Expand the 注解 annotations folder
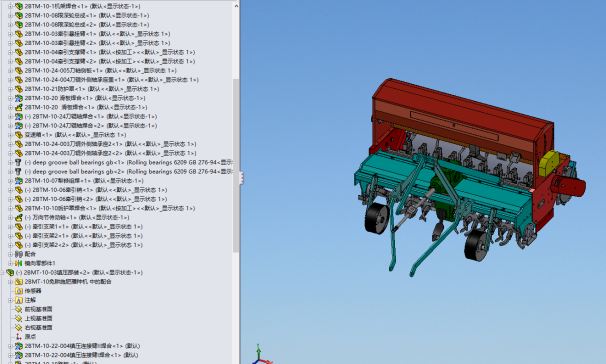606x364 pixels. click(10, 300)
